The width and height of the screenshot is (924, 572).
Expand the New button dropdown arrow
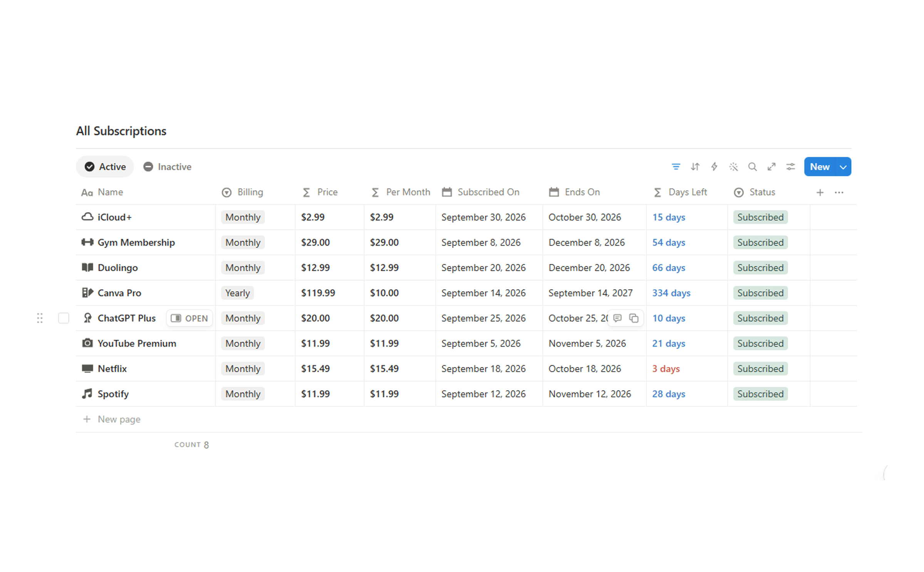coord(843,167)
